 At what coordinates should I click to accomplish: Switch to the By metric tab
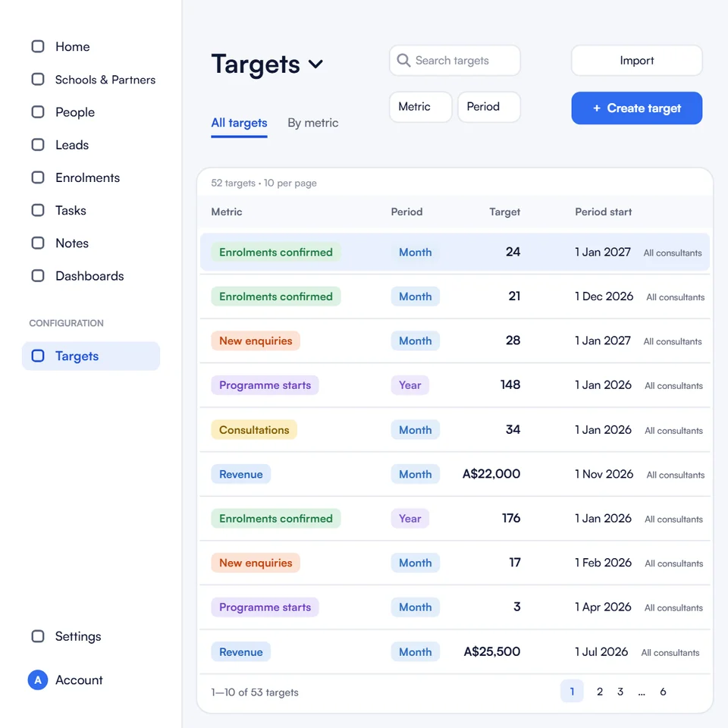(x=313, y=123)
